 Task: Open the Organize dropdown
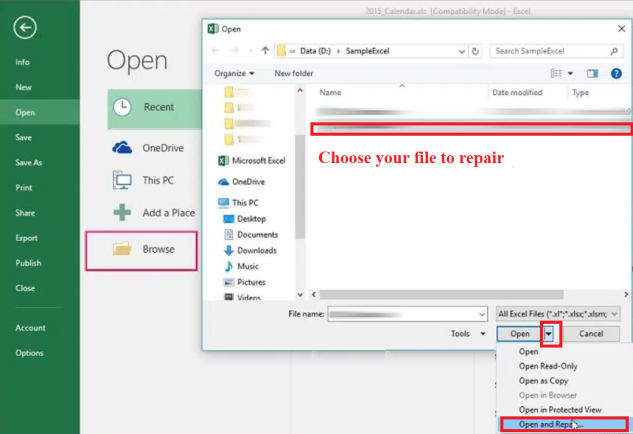click(234, 73)
